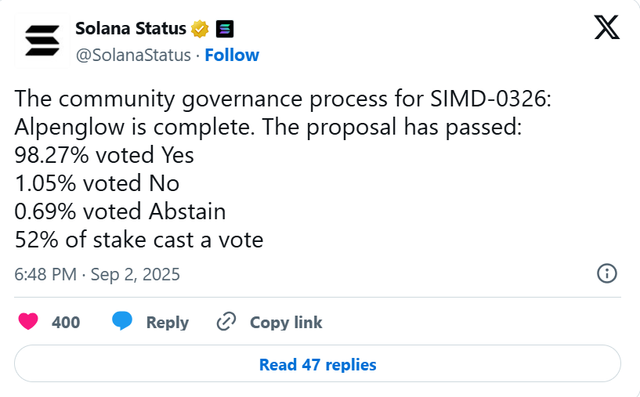Open the X logo in the corner

[x=607, y=27]
